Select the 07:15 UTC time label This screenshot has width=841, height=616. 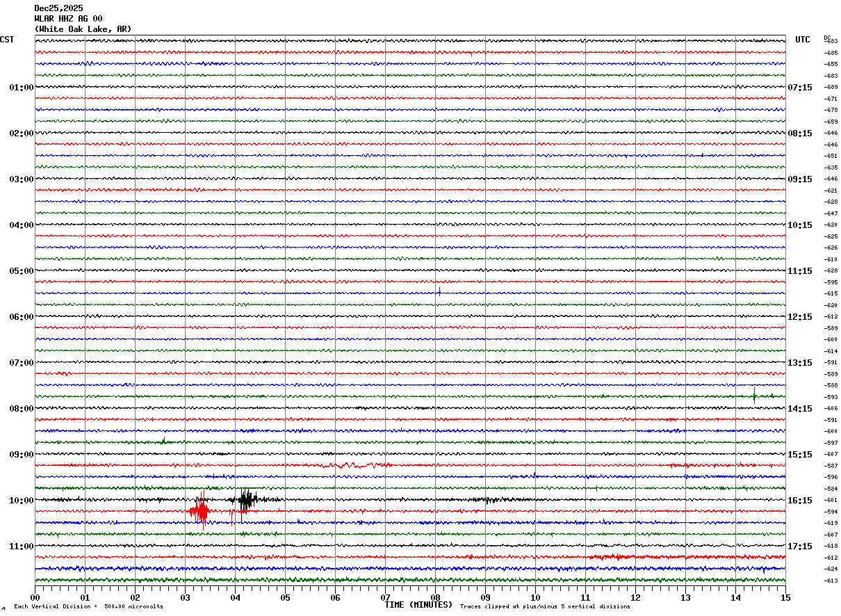coord(799,88)
